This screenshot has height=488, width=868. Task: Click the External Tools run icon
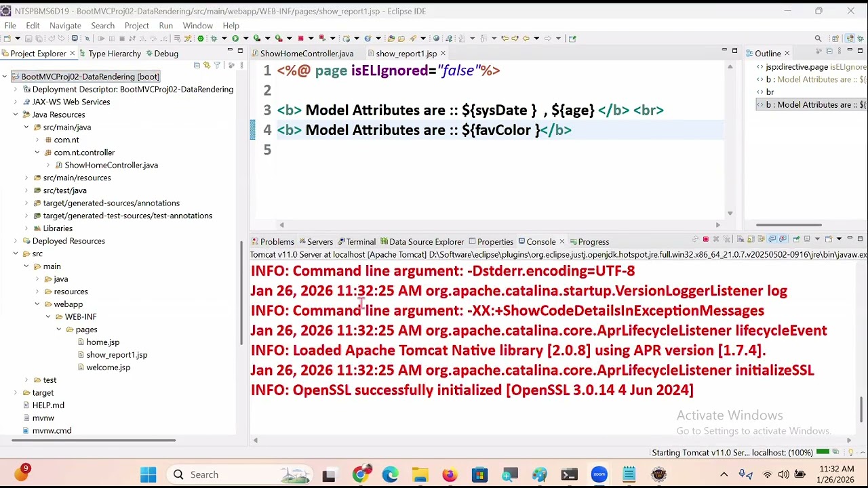278,38
